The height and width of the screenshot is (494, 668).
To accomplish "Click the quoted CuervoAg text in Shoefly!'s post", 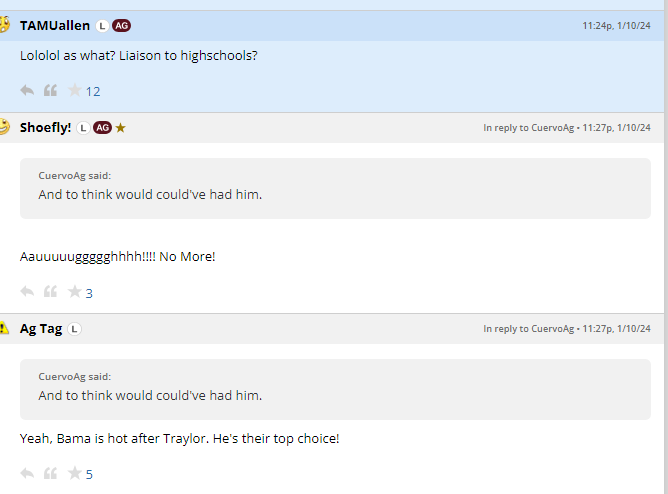I will [x=150, y=194].
